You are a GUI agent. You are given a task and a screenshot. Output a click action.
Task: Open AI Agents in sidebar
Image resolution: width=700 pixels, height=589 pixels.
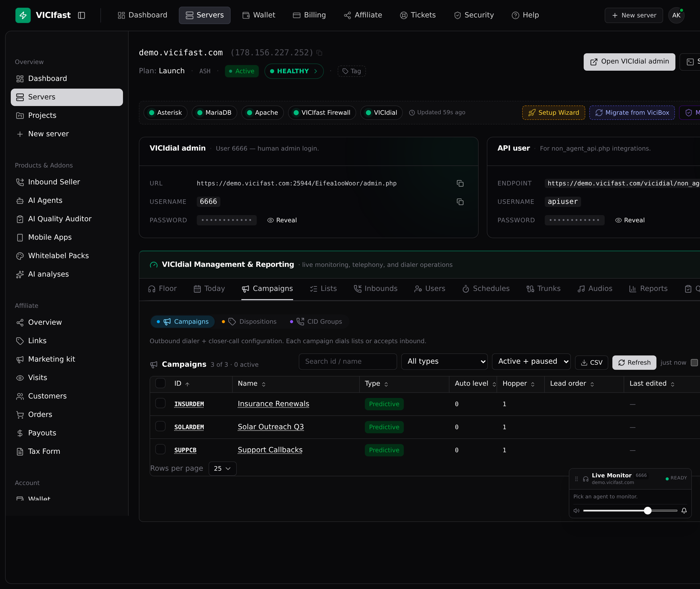click(67, 200)
